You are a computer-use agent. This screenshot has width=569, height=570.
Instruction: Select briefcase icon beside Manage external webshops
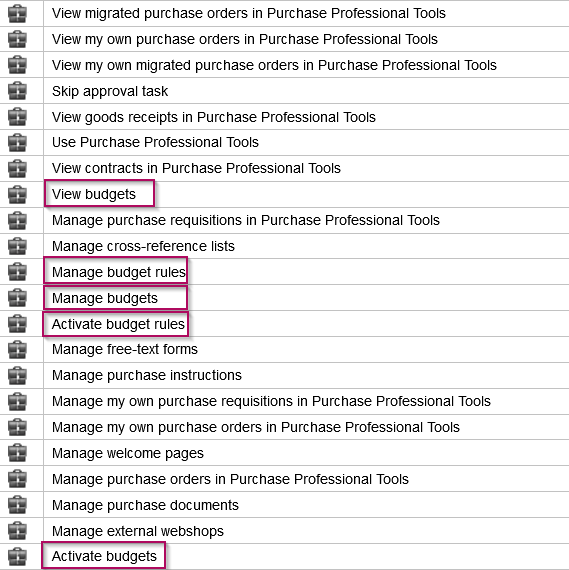point(17,531)
